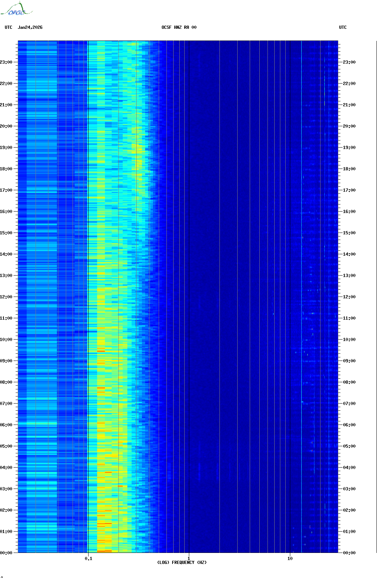
Task: Click the right-side 05:00 time label
Action: click(349, 446)
